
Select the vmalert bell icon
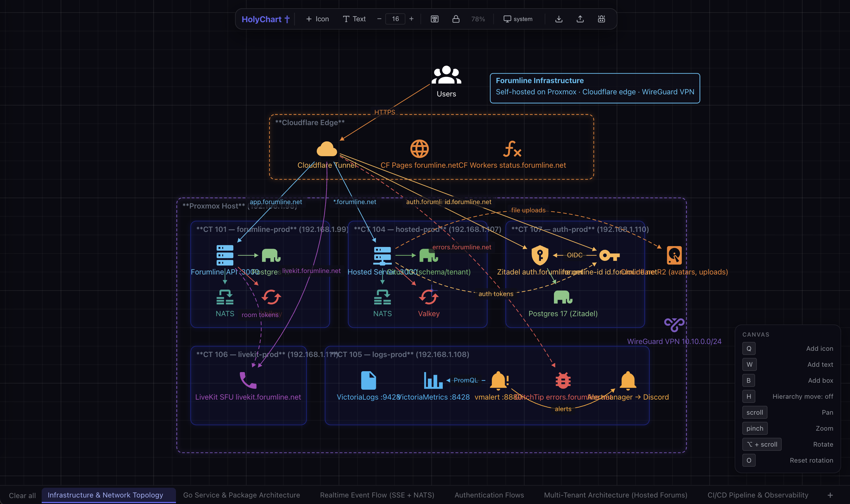point(500,380)
